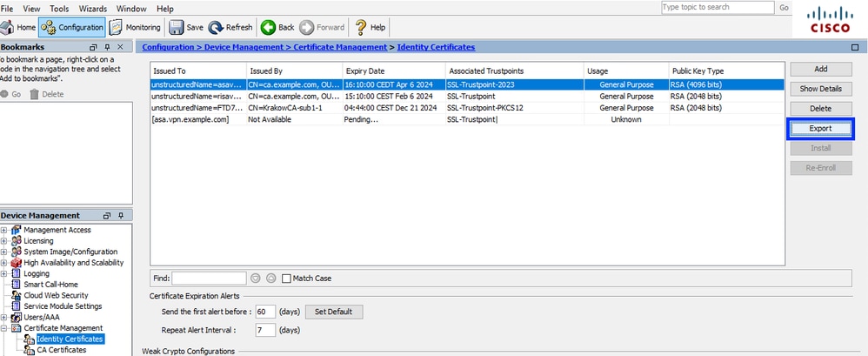The width and height of the screenshot is (868, 356).
Task: Expand System Image/Configuration node
Action: pyautogui.click(x=3, y=252)
